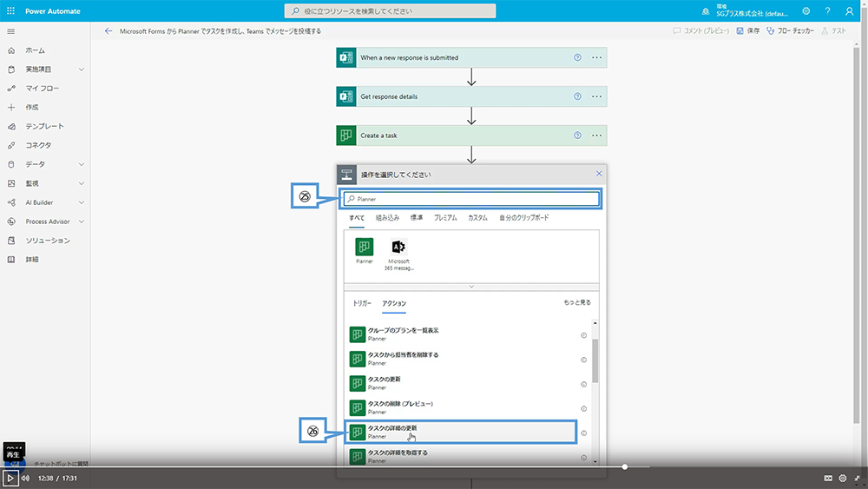
Task: Open マイ フロー in sidebar
Action: (42, 88)
